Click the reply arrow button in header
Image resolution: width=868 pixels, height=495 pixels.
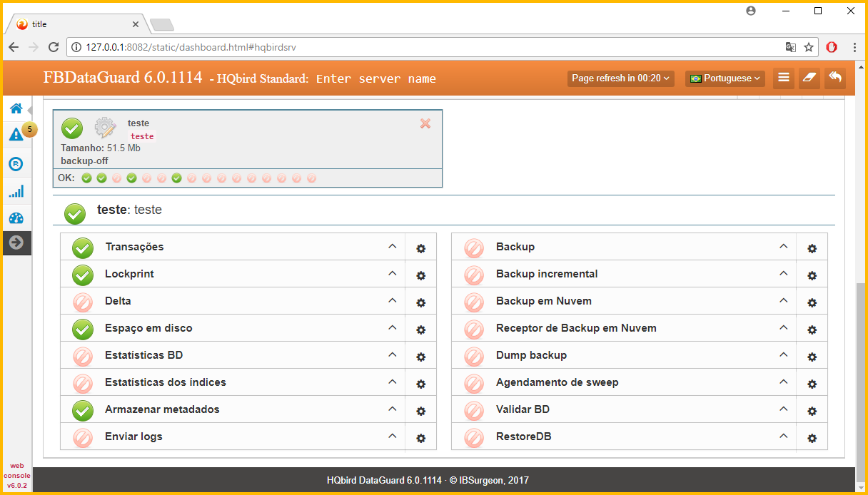(834, 78)
